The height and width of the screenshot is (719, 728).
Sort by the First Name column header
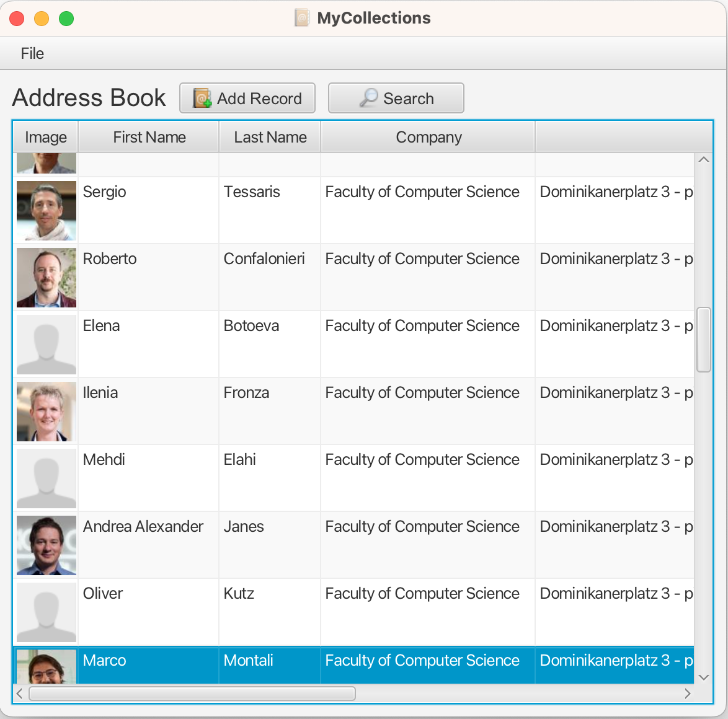tap(149, 138)
